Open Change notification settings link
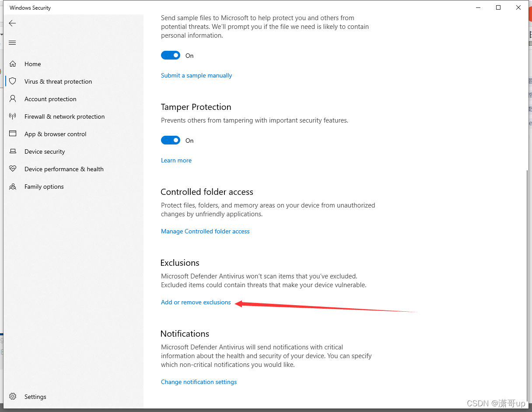The image size is (532, 412). (x=199, y=382)
